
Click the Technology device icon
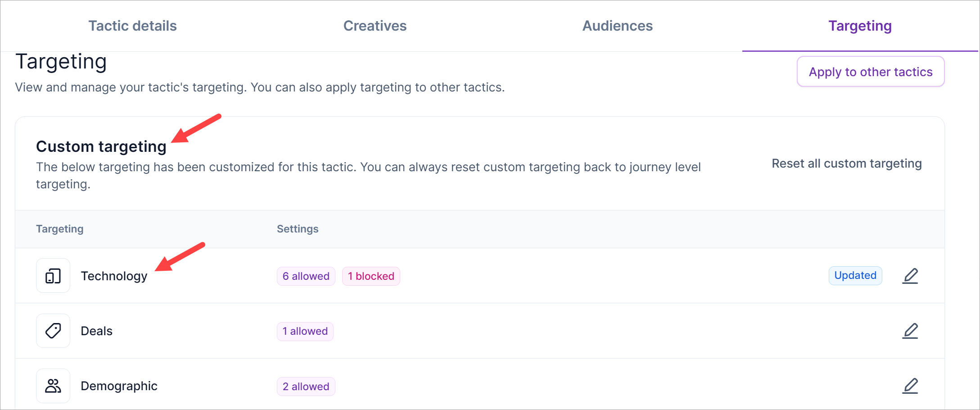[x=53, y=276]
